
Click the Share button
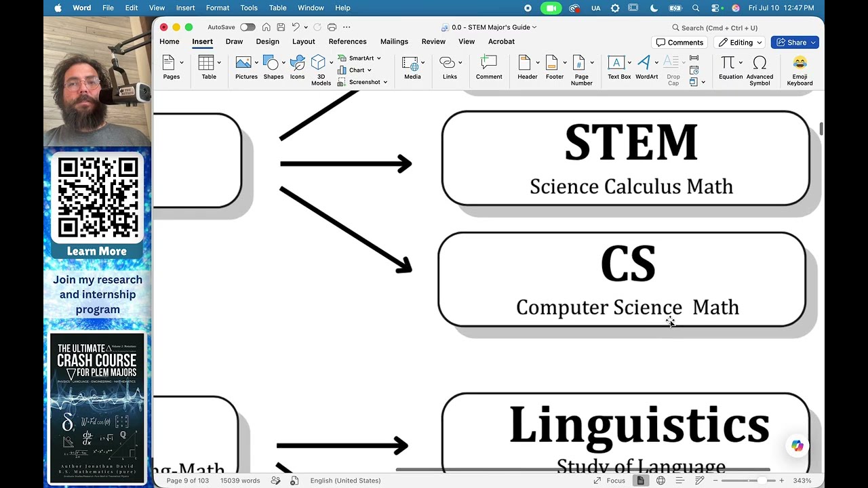(795, 42)
